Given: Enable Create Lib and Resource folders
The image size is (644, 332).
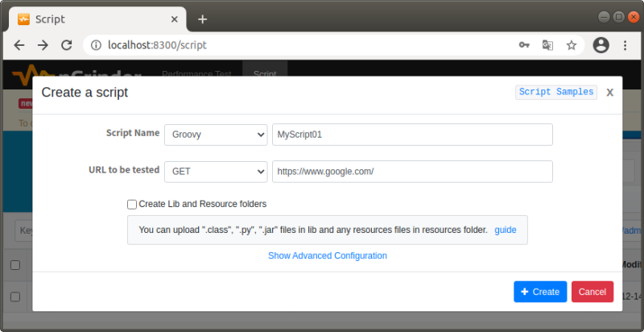Looking at the screenshot, I should click(x=132, y=204).
